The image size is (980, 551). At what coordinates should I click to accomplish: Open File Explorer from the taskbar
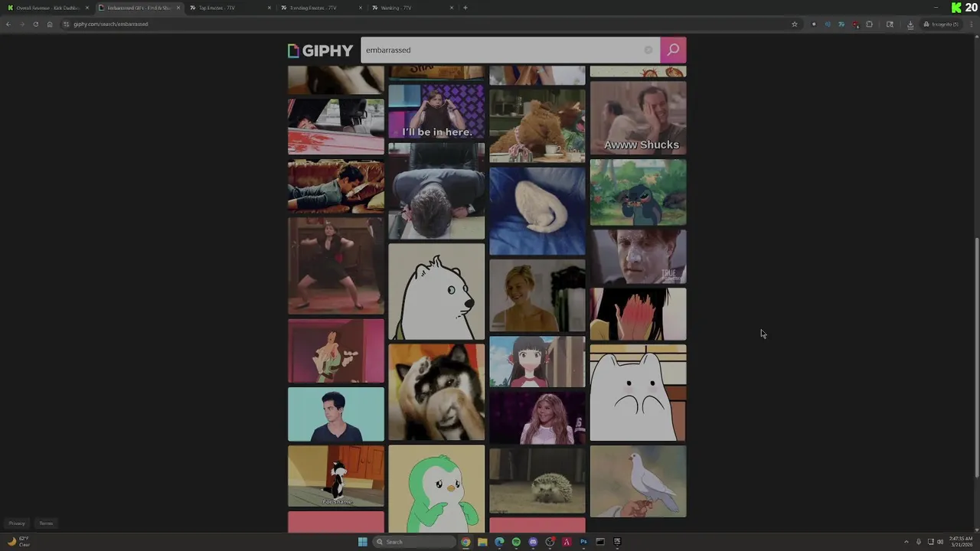[482, 542]
